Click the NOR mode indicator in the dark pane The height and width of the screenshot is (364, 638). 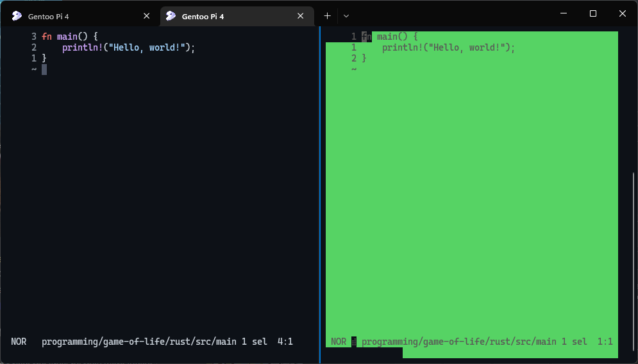(x=19, y=342)
